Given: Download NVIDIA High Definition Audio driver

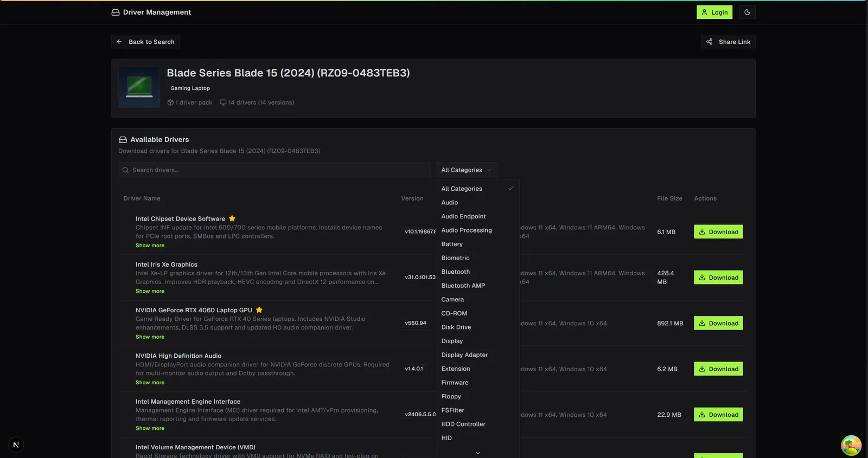Looking at the screenshot, I should point(718,369).
